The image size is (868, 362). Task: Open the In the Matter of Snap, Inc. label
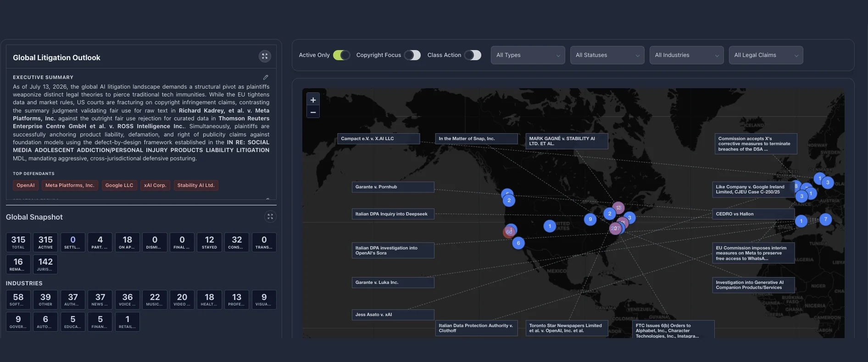(476, 139)
